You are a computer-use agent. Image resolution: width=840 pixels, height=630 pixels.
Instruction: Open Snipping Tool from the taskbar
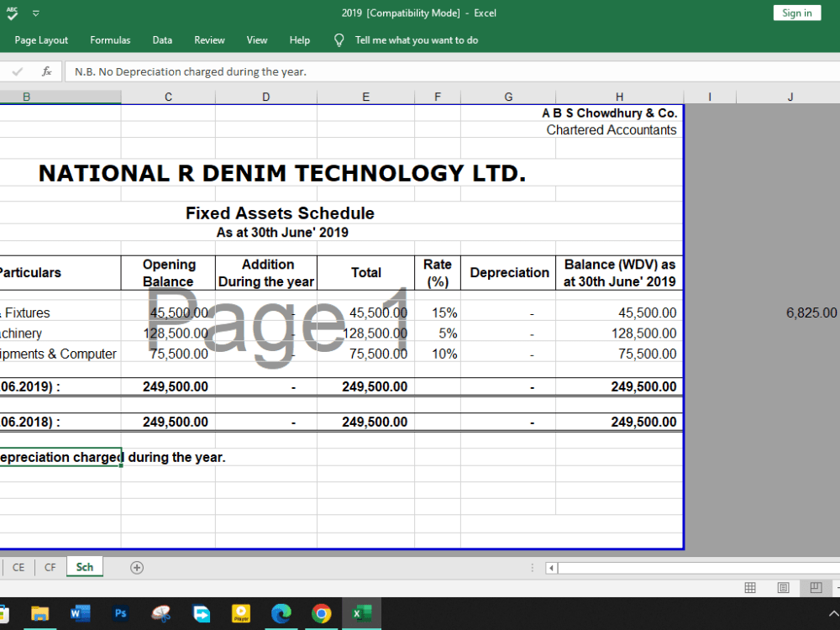160,613
